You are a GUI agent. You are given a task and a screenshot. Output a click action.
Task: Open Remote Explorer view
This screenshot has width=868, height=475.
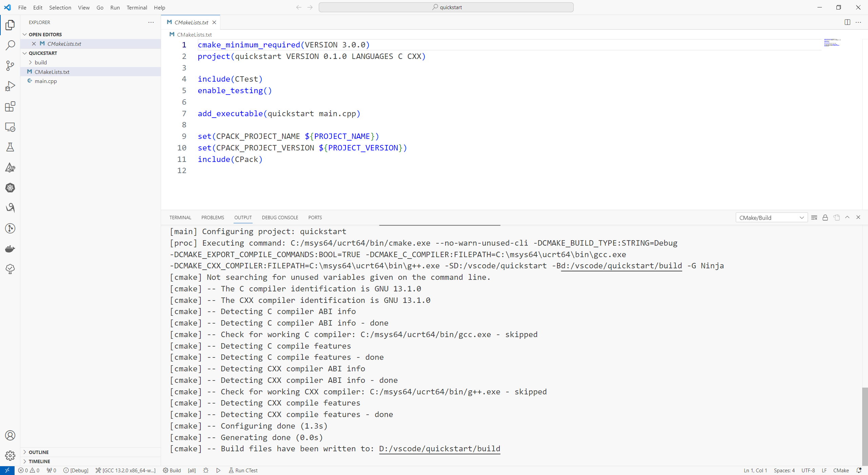click(10, 127)
